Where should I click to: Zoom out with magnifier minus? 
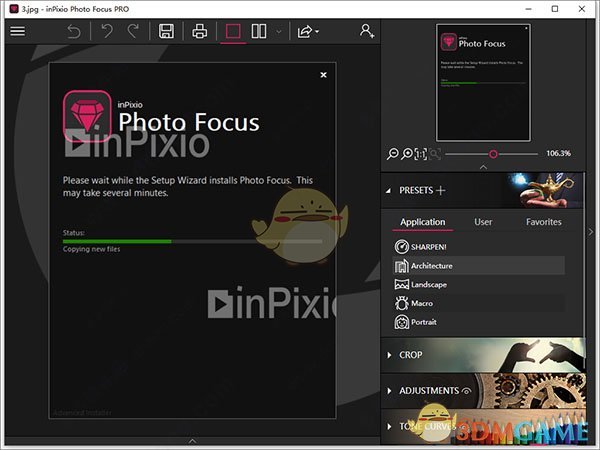tap(393, 154)
